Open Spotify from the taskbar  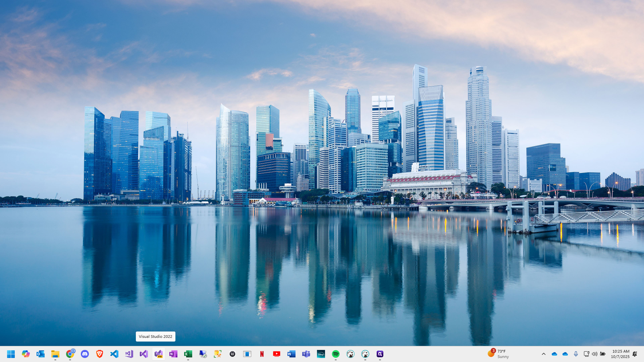coord(336,354)
